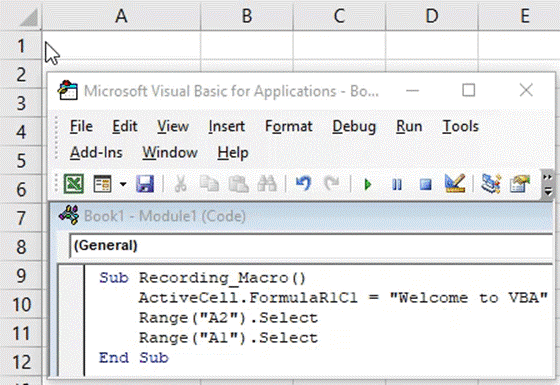Click the Microsoft Visual Basic for Applications title

(231, 91)
